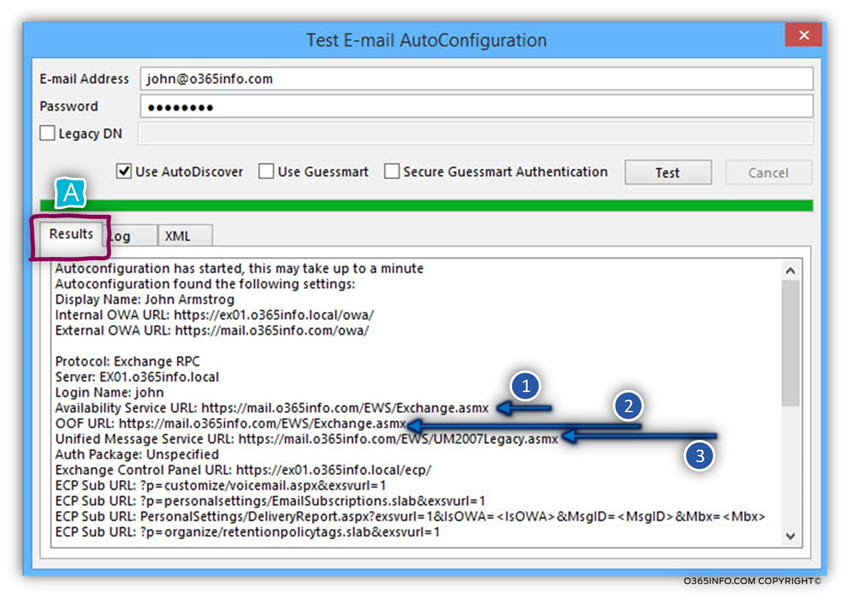This screenshot has width=850, height=612.
Task: Click the ECP Sub URL retentionpolicytags.slab line
Action: tap(247, 532)
